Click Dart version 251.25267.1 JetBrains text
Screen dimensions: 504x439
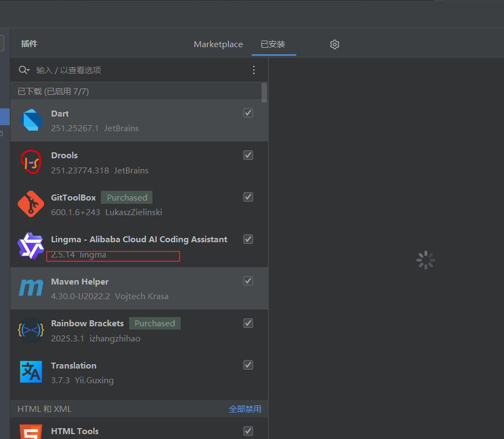point(95,128)
